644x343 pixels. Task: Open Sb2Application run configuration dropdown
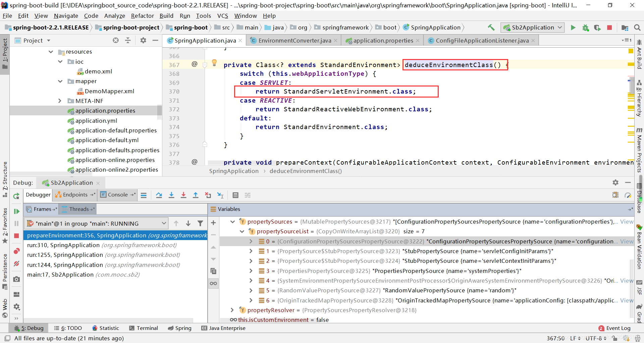[533, 27]
